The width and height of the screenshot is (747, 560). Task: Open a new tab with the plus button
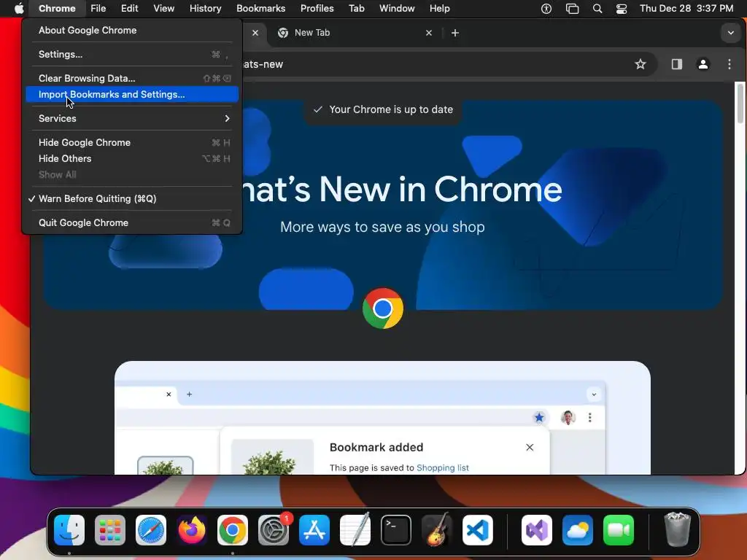(455, 33)
